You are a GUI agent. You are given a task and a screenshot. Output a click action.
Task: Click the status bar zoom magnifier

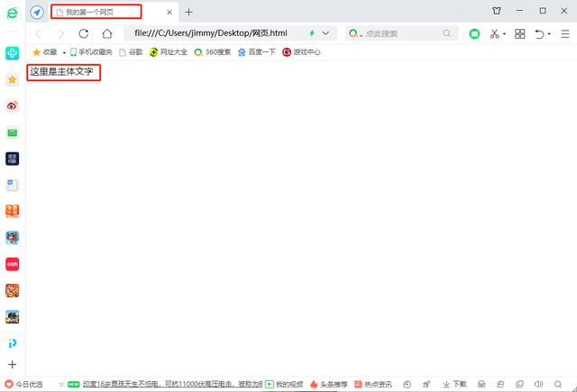click(558, 384)
